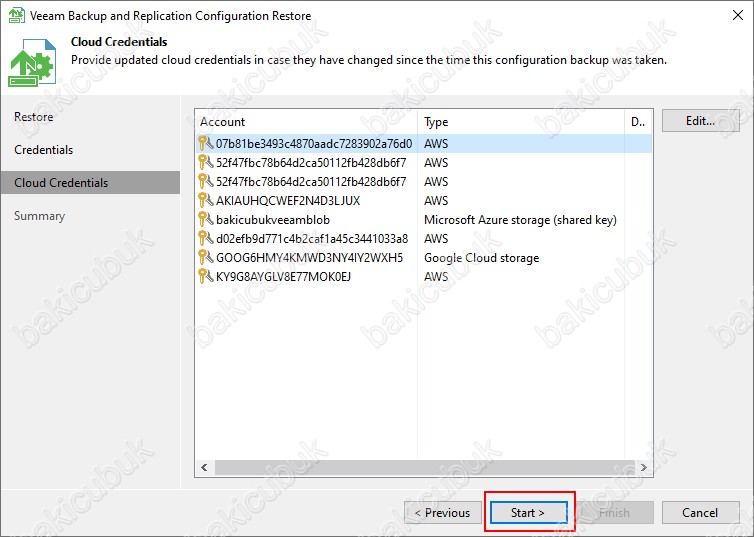
Task: Click key icon beside bakicubukveeamblob
Action: click(206, 219)
